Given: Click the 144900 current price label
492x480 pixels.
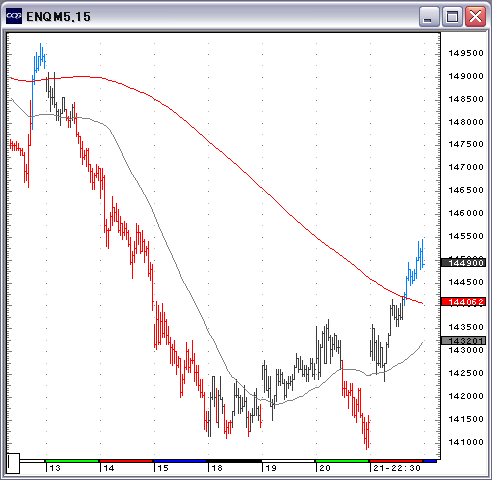Looking at the screenshot, I should (463, 263).
